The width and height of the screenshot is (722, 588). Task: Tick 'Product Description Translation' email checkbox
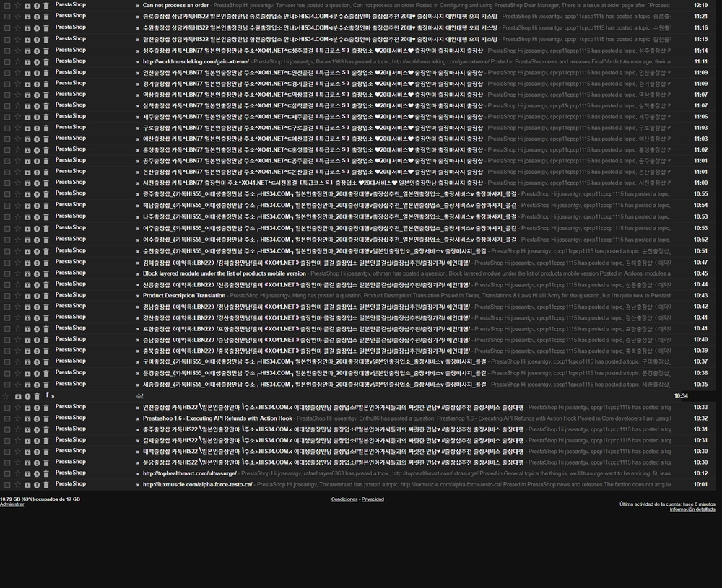point(7,297)
